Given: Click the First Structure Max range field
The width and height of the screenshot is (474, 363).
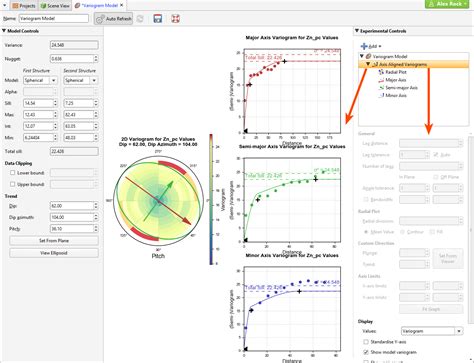Looking at the screenshot, I should pyautogui.click(x=38, y=115).
